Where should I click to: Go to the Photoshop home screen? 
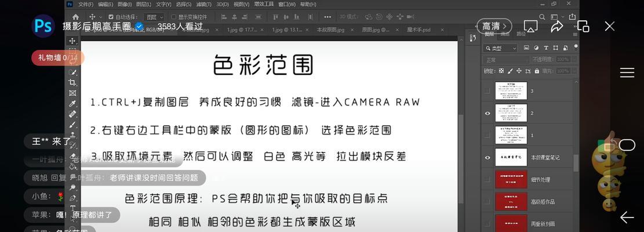[x=75, y=17]
